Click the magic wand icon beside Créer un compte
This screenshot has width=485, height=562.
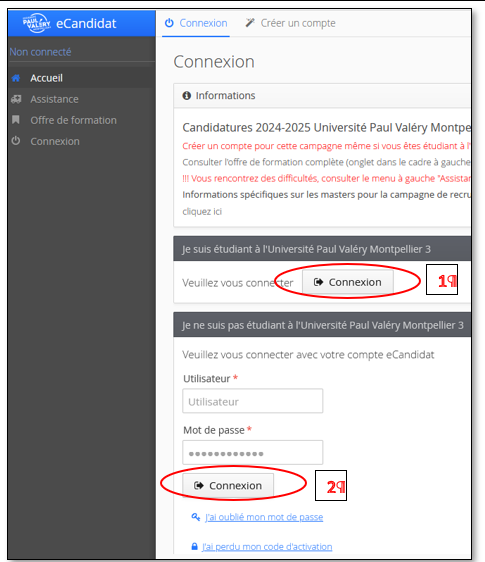pos(250,23)
